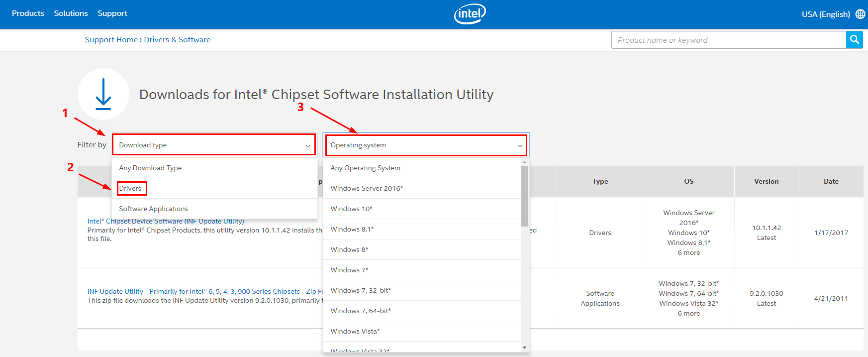Click the globe language icon
The width and height of the screenshot is (868, 357).
860,14
